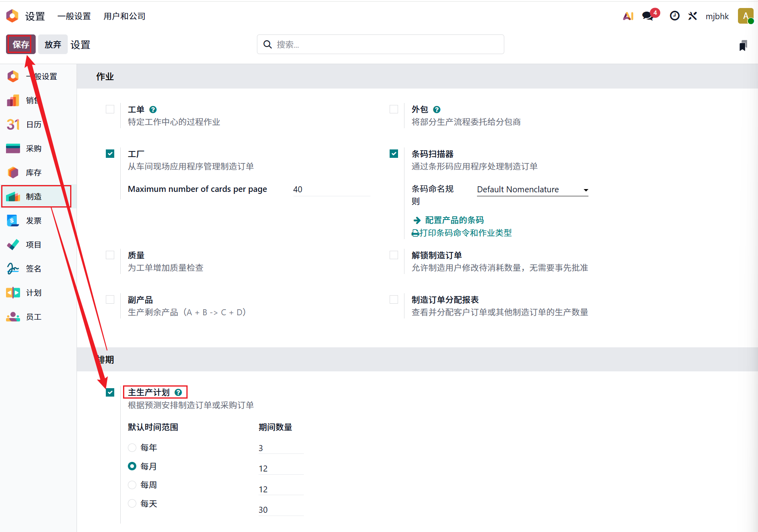The height and width of the screenshot is (532, 758).
Task: Follow the 配置产品的条码 link
Action: click(x=454, y=220)
